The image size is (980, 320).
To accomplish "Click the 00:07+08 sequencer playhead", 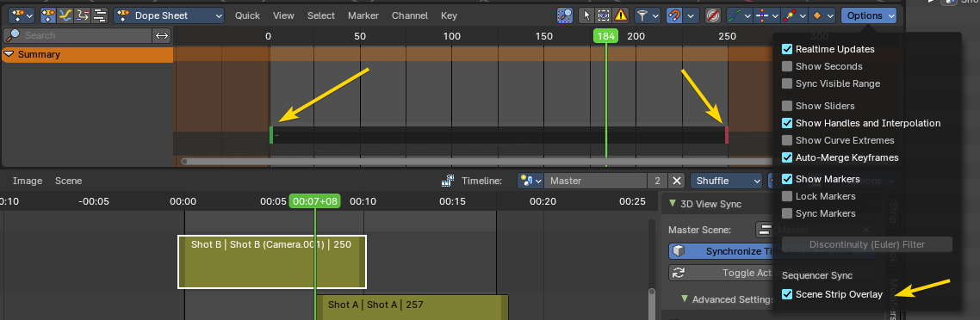I will point(314,201).
